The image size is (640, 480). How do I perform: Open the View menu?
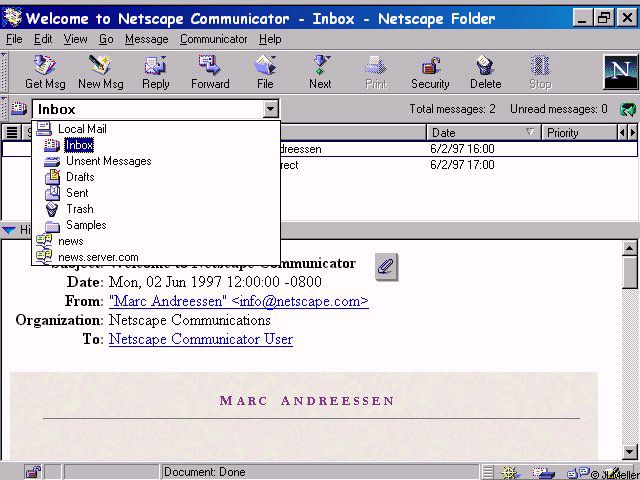tap(76, 39)
